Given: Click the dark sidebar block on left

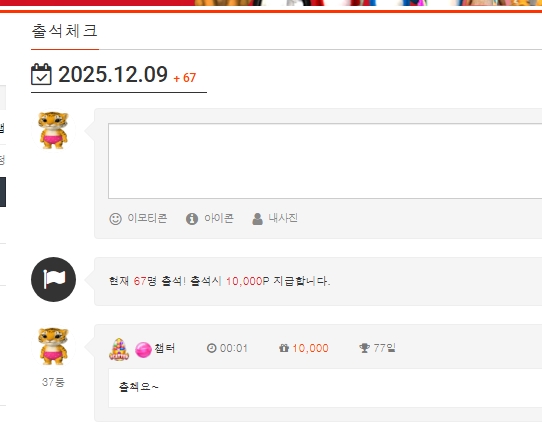Looking at the screenshot, I should tap(3, 192).
